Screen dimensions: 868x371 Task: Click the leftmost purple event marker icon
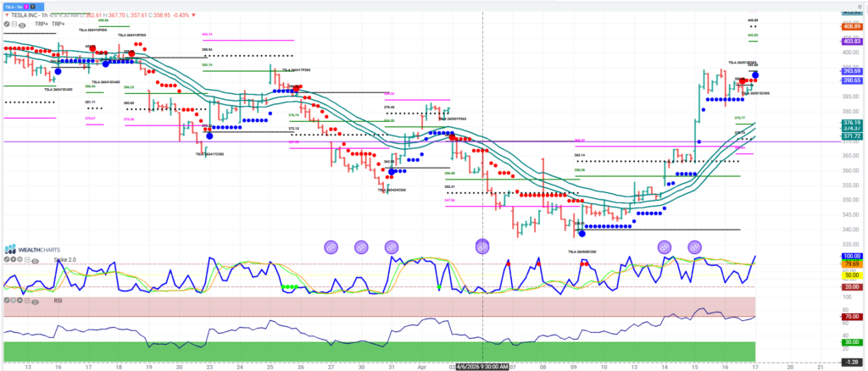331,246
